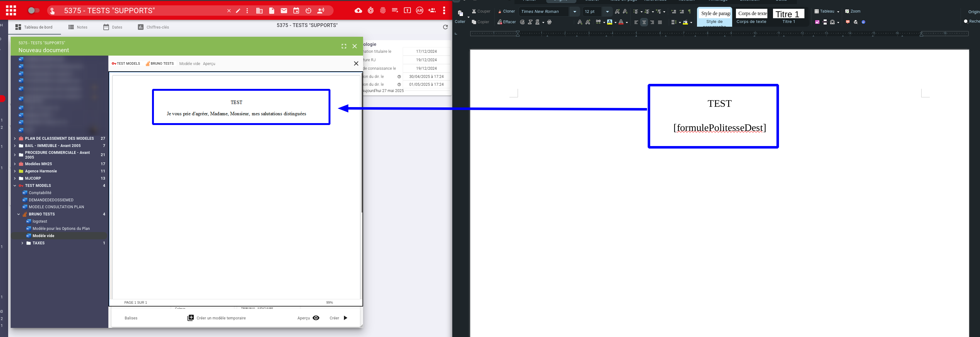The width and height of the screenshot is (980, 337).
Task: Click TEST MODELS breadcrumb in preview header
Action: [126, 63]
